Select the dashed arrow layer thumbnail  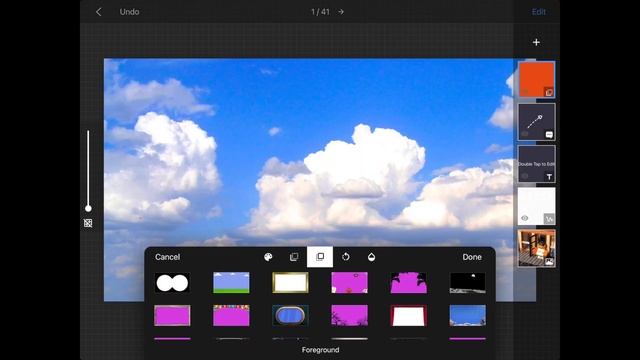click(536, 122)
